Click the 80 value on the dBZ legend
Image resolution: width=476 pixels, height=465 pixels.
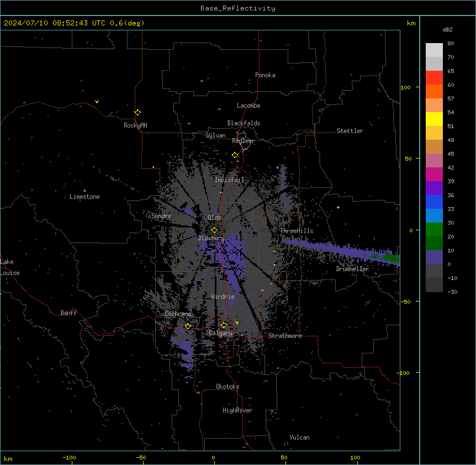tap(451, 44)
